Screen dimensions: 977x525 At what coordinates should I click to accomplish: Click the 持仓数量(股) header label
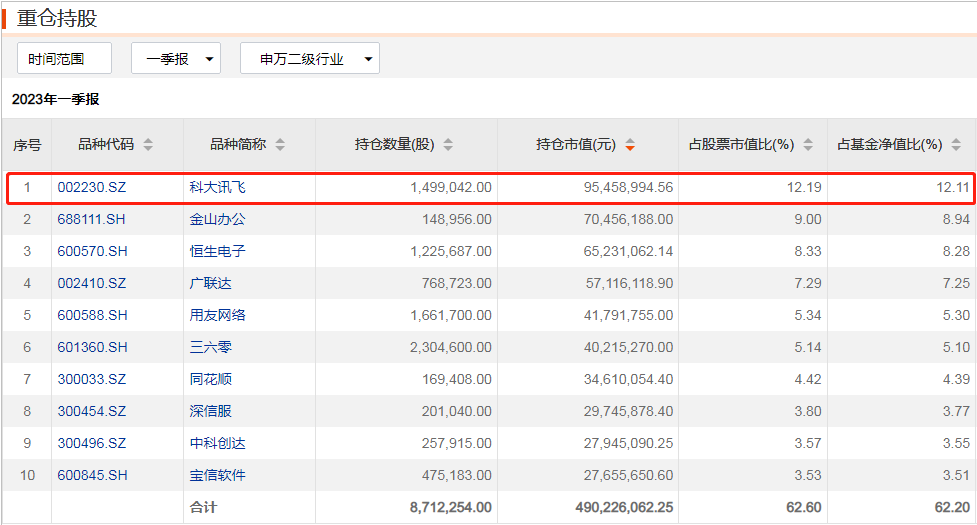tap(394, 144)
